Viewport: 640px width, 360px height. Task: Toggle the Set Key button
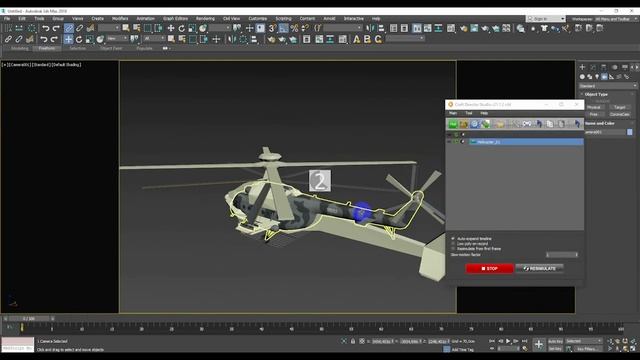(x=556, y=349)
